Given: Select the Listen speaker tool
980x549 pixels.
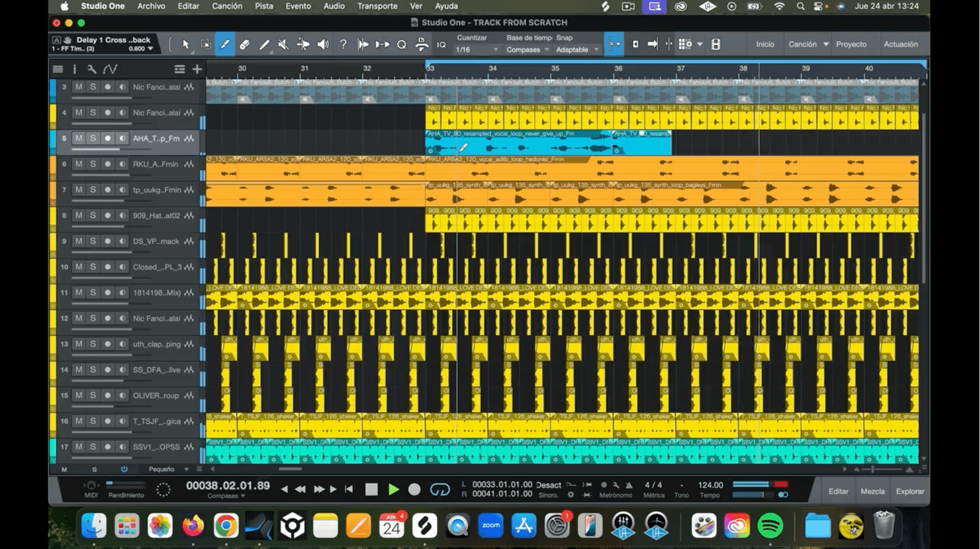Looking at the screenshot, I should pos(323,44).
